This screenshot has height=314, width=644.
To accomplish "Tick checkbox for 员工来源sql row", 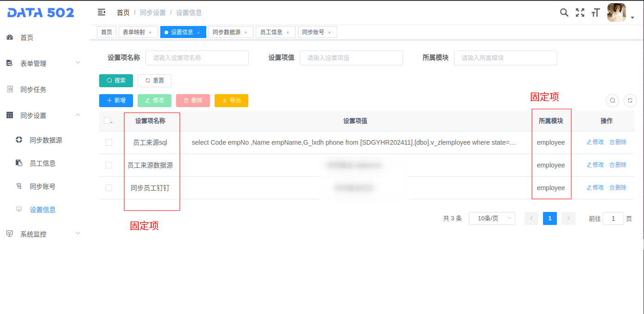I will pyautogui.click(x=109, y=142).
